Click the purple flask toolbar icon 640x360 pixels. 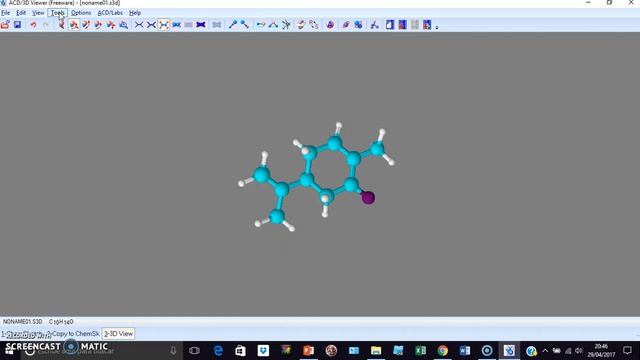[x=330, y=25]
